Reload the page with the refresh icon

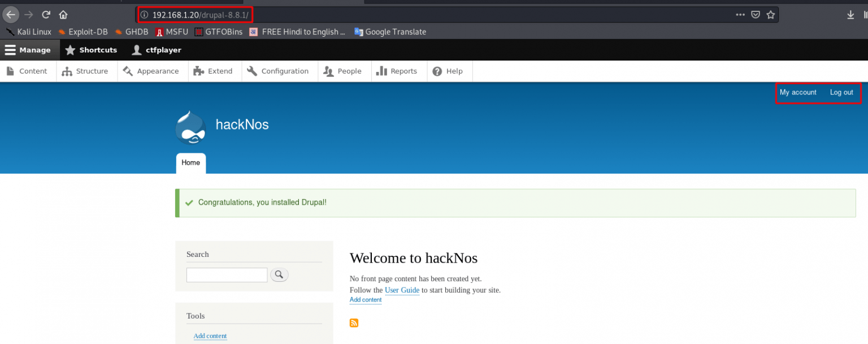pyautogui.click(x=46, y=14)
